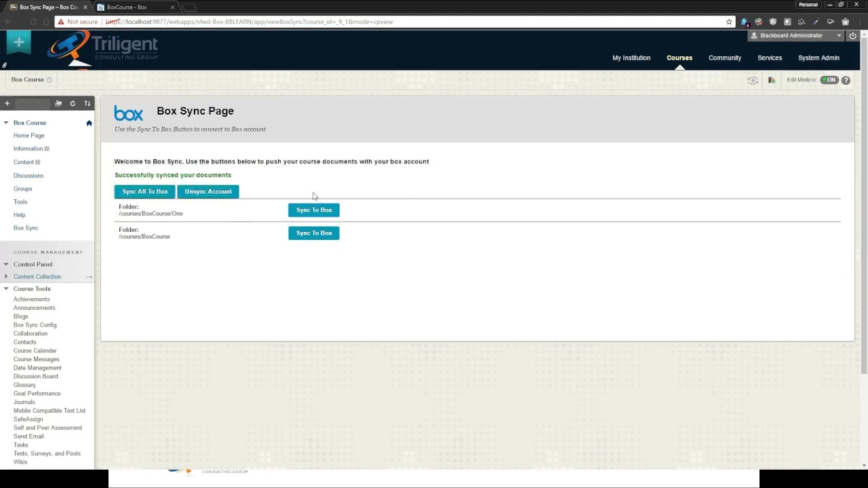Click the browser address bar URL
The width and height of the screenshot is (868, 488).
pyautogui.click(x=250, y=22)
